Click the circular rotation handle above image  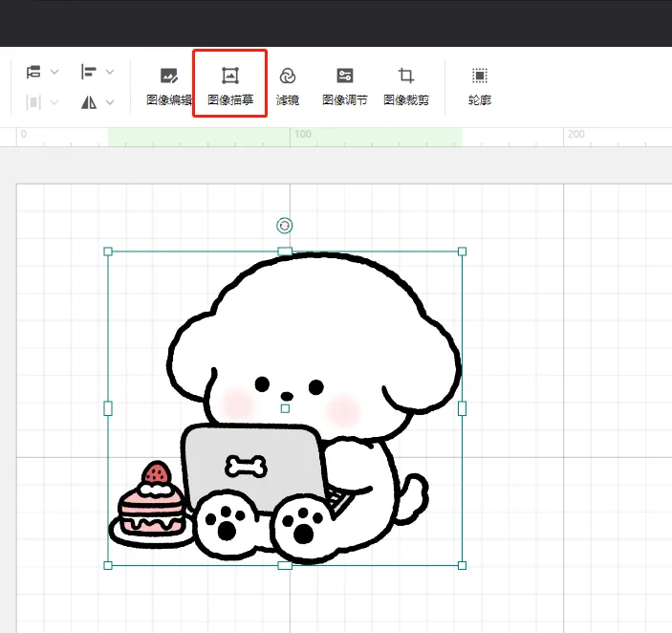[284, 226]
